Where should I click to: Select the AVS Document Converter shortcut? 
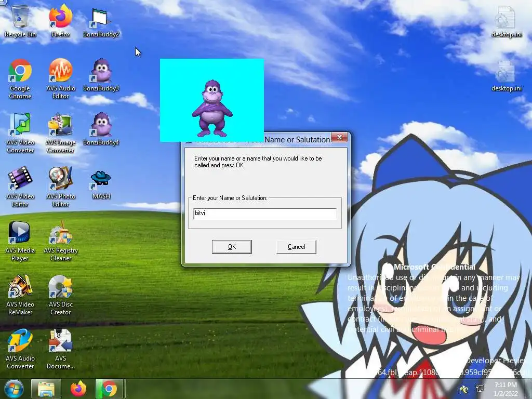[x=60, y=349]
